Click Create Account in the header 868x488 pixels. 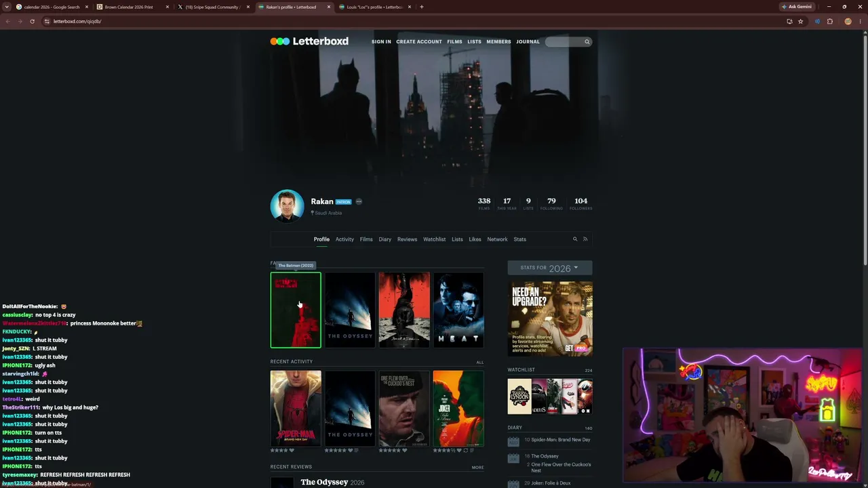[x=419, y=42]
